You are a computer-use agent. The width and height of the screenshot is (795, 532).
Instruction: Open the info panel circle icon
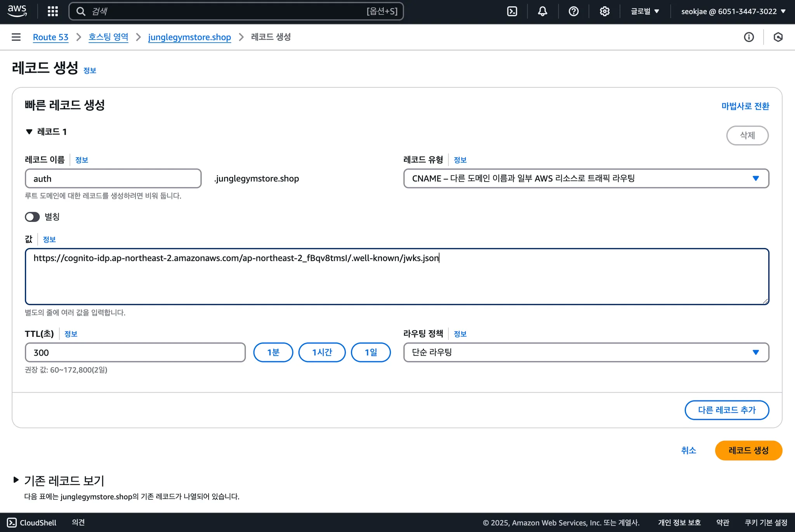(x=749, y=37)
